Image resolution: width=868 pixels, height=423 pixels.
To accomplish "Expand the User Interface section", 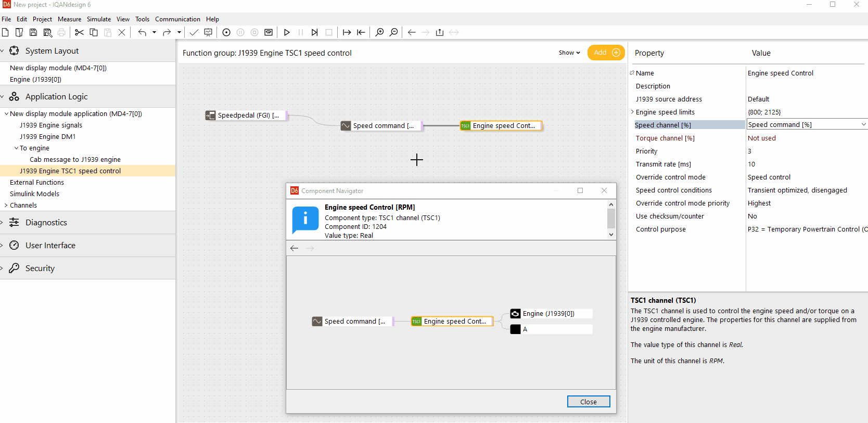I will pyautogui.click(x=2, y=246).
